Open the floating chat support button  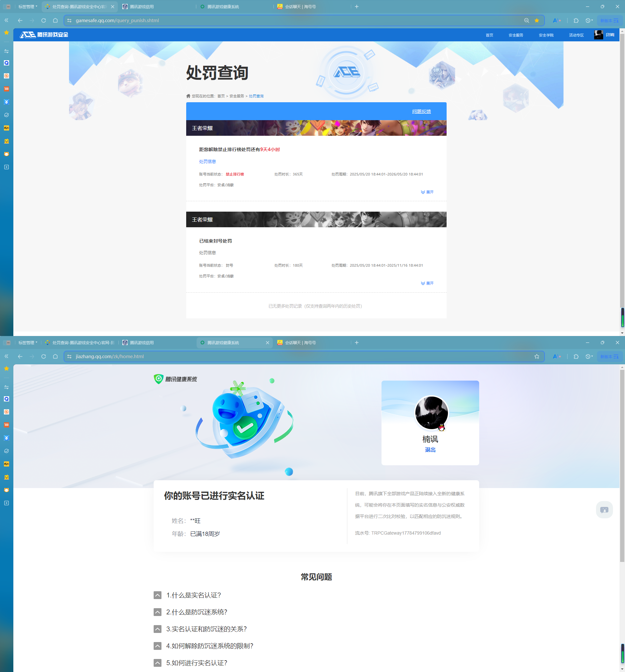click(x=604, y=510)
